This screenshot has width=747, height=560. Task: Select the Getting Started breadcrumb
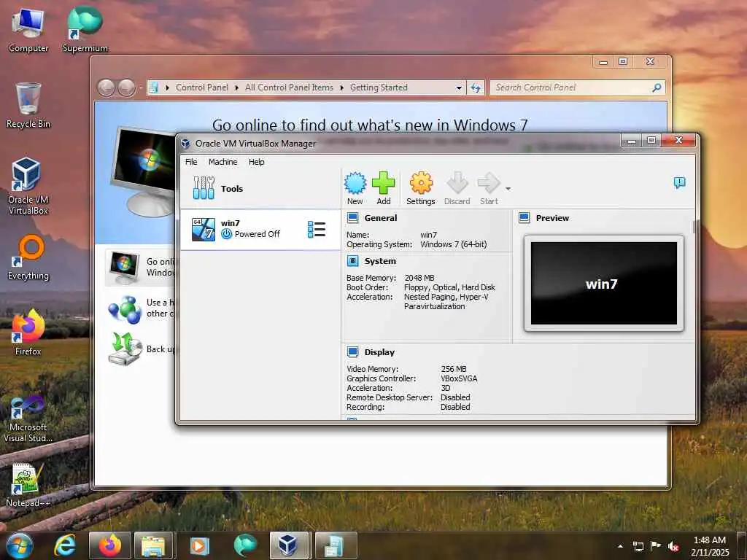[379, 87]
